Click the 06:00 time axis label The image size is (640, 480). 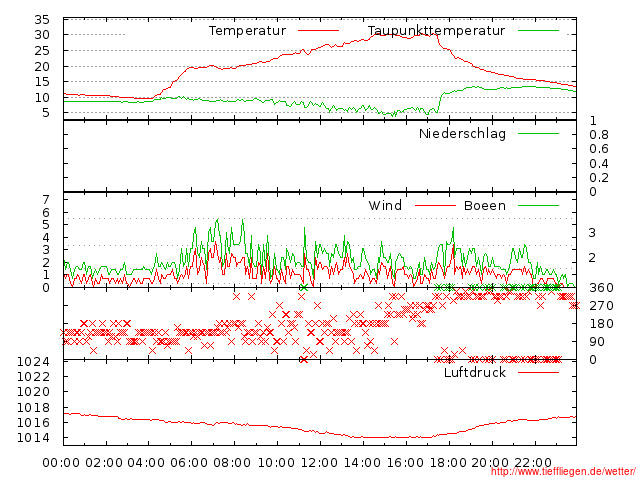pos(189,463)
